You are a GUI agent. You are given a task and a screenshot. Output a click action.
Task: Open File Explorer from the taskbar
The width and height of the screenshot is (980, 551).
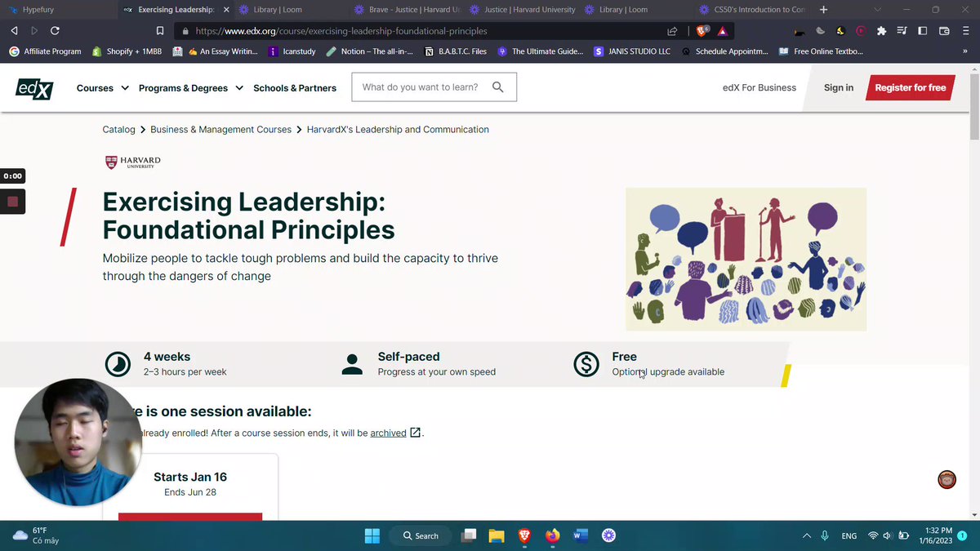click(497, 535)
